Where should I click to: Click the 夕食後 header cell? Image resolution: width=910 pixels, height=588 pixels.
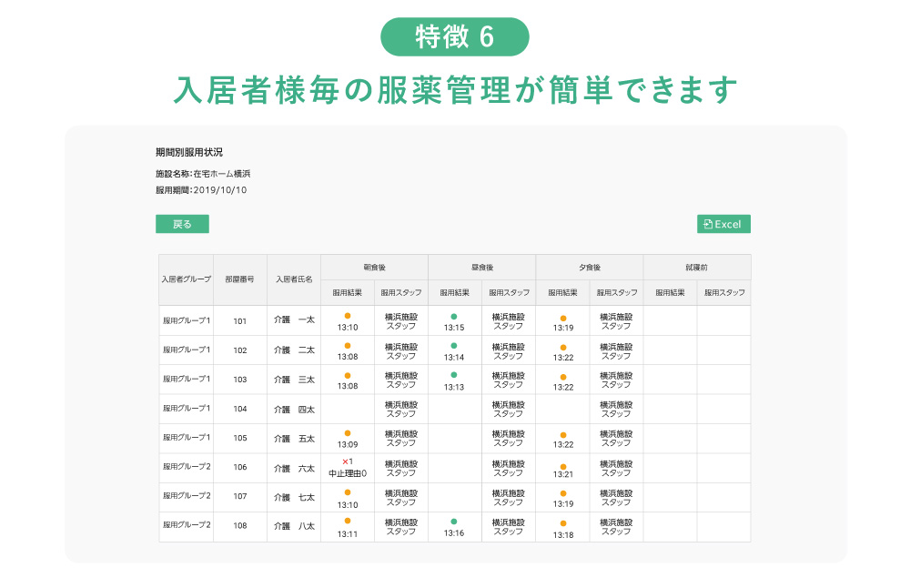click(x=590, y=268)
